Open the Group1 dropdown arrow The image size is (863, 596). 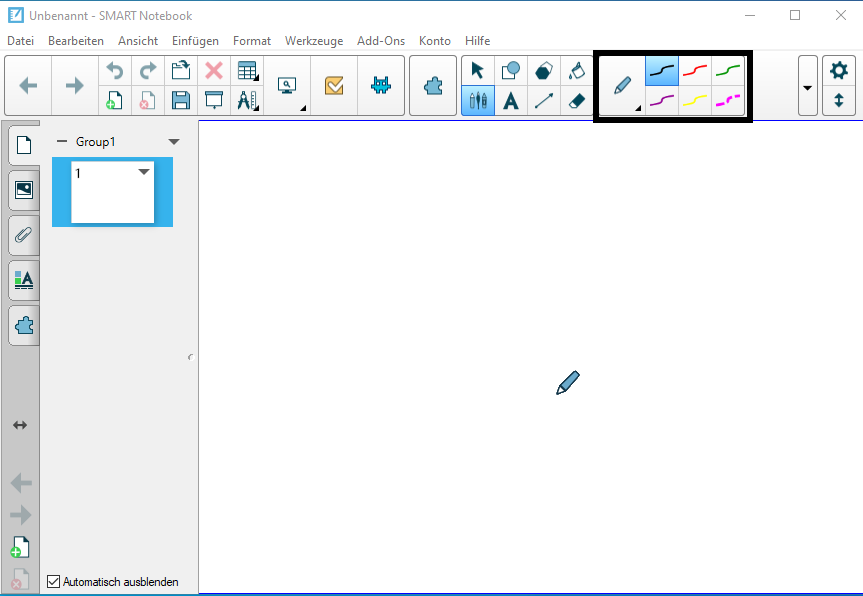[174, 142]
